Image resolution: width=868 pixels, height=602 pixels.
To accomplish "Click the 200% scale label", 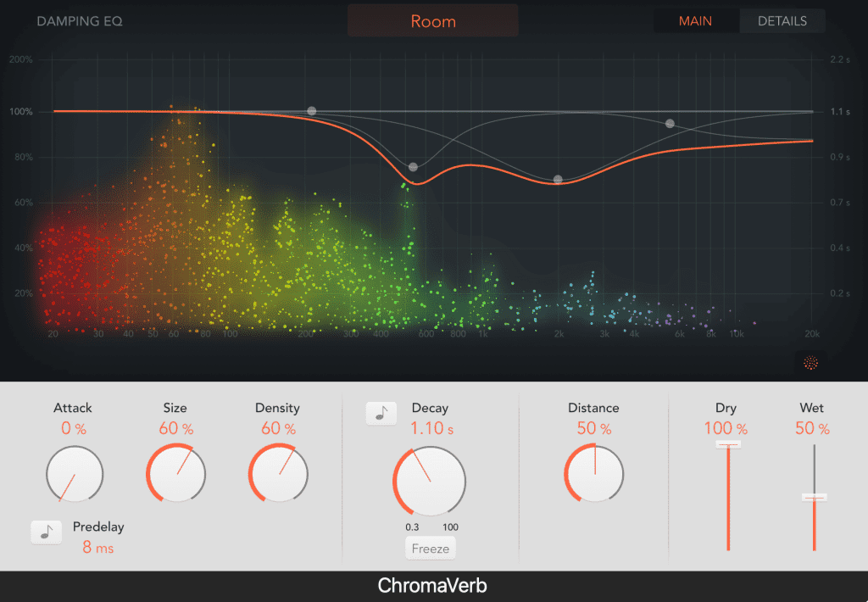I will click(x=20, y=60).
